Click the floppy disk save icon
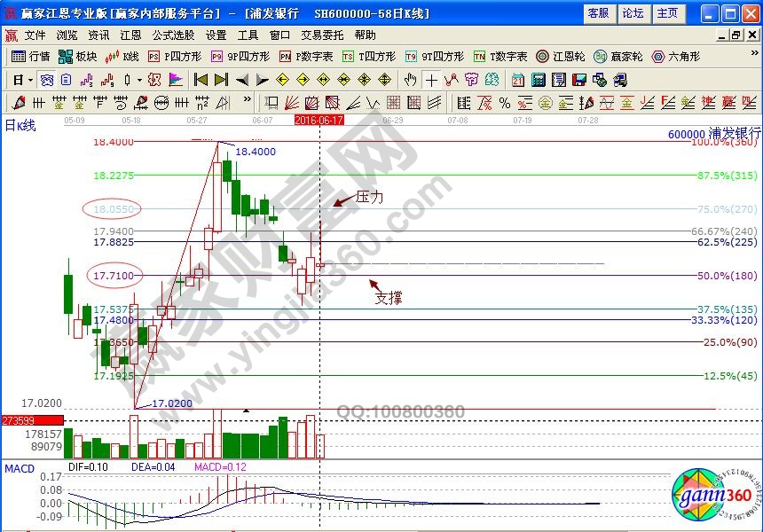The image size is (763, 532). pyautogui.click(x=579, y=80)
